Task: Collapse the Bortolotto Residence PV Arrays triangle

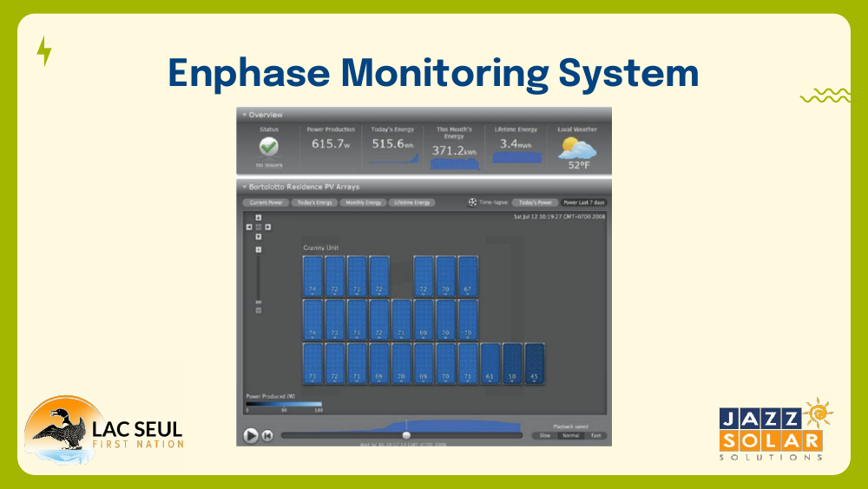Action: tap(244, 188)
